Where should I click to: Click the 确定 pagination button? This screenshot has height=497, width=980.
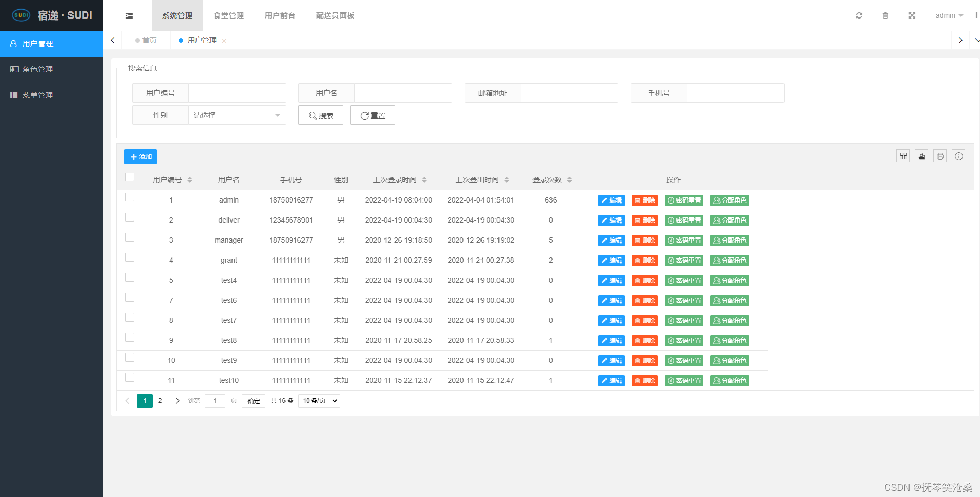[254, 401]
